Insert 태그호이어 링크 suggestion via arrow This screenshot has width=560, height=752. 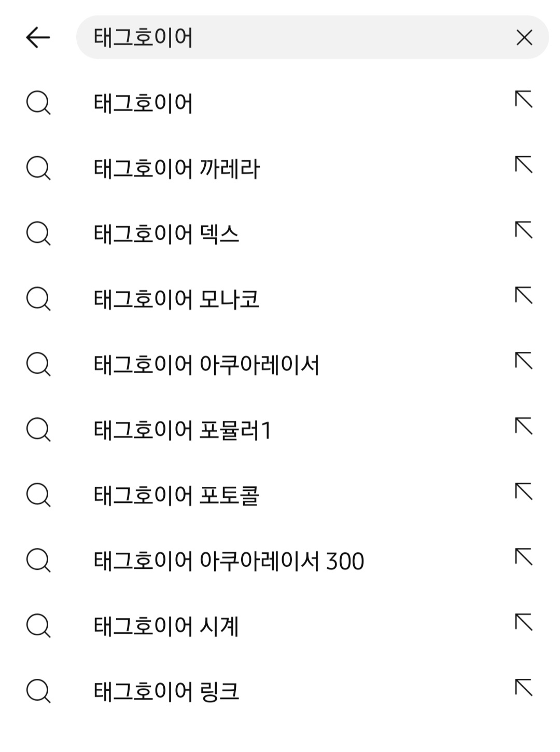524,688
